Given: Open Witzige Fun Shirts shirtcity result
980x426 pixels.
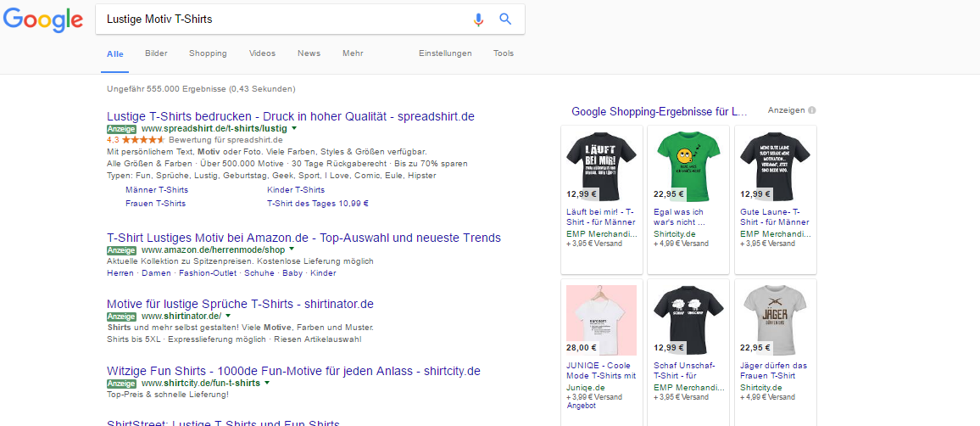Looking at the screenshot, I should click(294, 370).
